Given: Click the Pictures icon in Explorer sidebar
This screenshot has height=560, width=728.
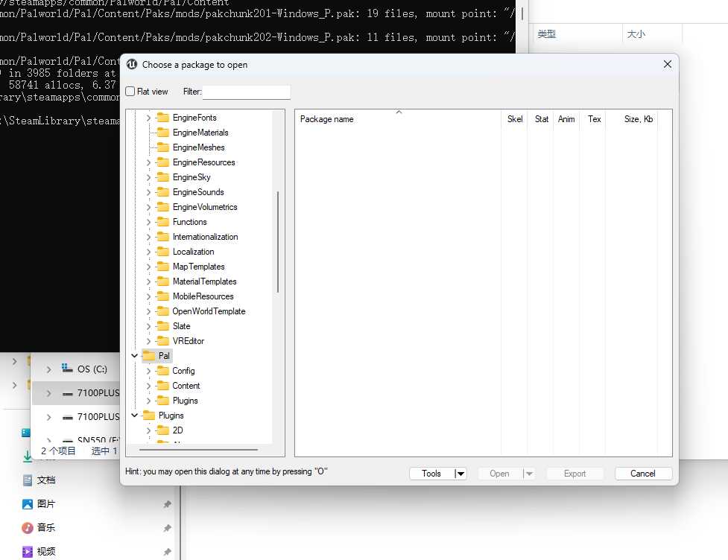Looking at the screenshot, I should pyautogui.click(x=28, y=504).
